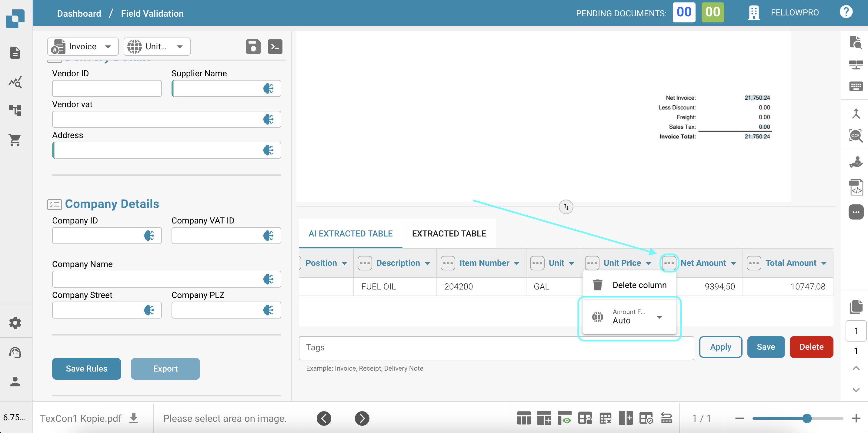Open Net Amount column header dropdown
The image size is (868, 433).
(733, 263)
